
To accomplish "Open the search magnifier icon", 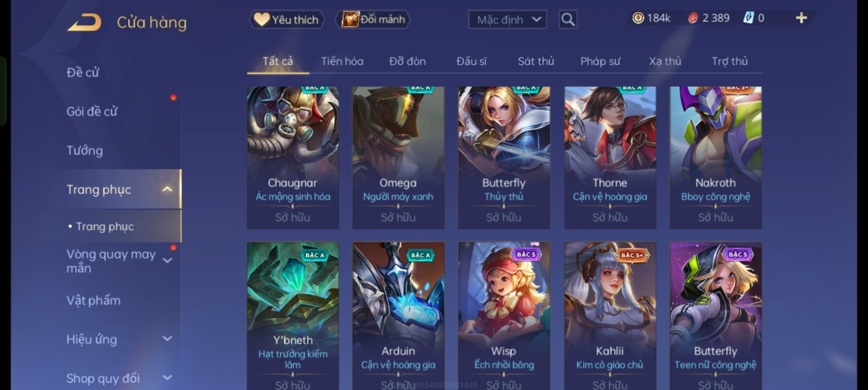I will click(568, 19).
